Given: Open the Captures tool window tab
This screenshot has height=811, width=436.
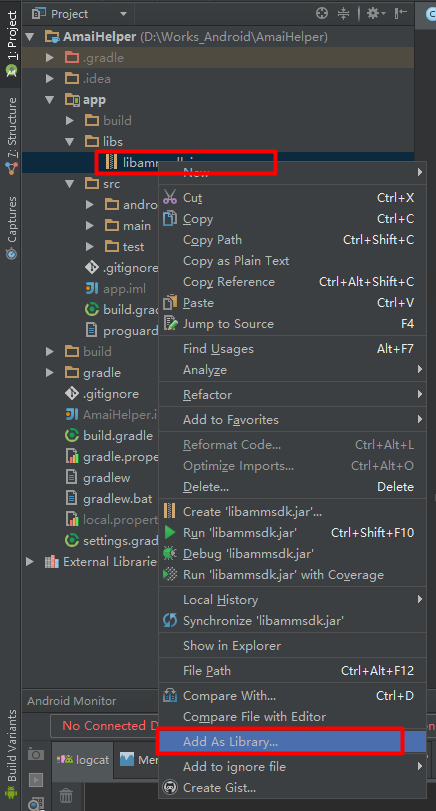Looking at the screenshot, I should point(11,227).
